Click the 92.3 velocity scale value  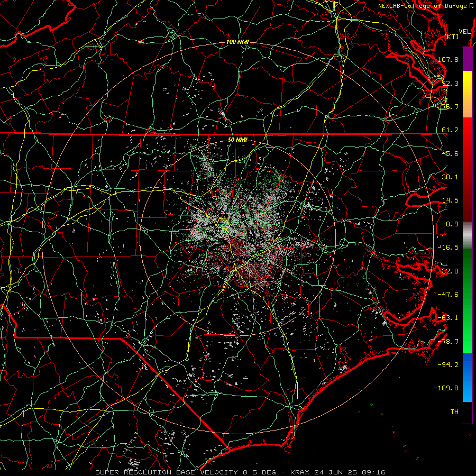[x=450, y=83]
